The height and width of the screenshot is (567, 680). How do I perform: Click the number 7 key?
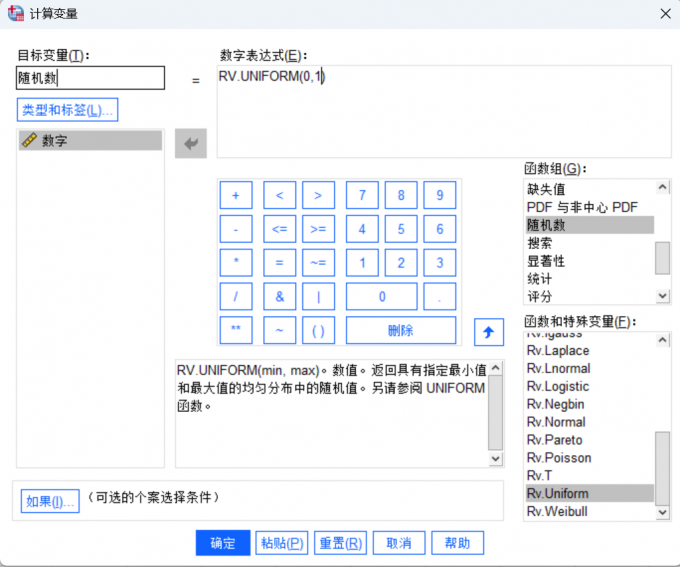362,195
